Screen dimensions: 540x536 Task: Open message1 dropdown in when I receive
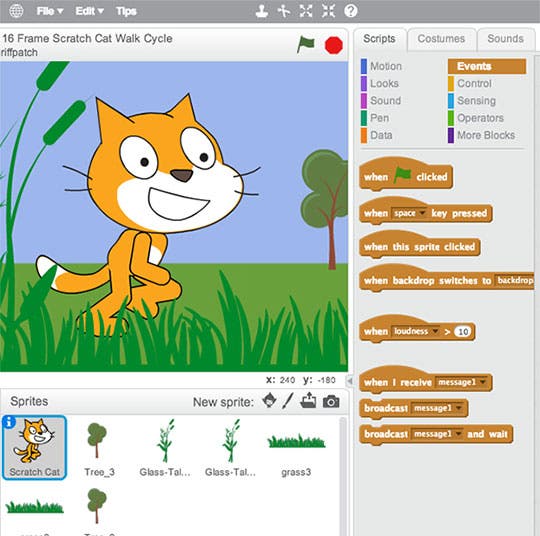[461, 382]
